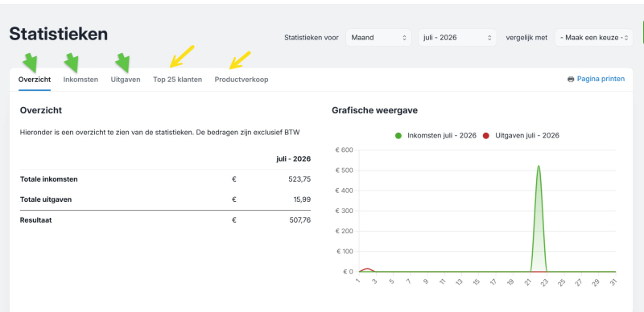
Task: Toggle the green Inkomsten juli - 2026 legend dot
Action: pyautogui.click(x=399, y=135)
